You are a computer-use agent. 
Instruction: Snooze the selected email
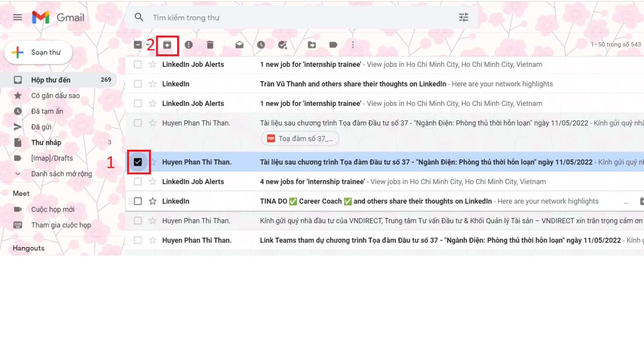click(x=261, y=45)
